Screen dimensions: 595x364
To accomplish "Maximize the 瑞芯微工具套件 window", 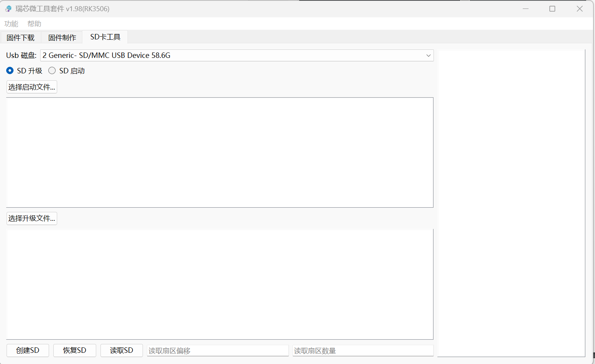I will [552, 8].
